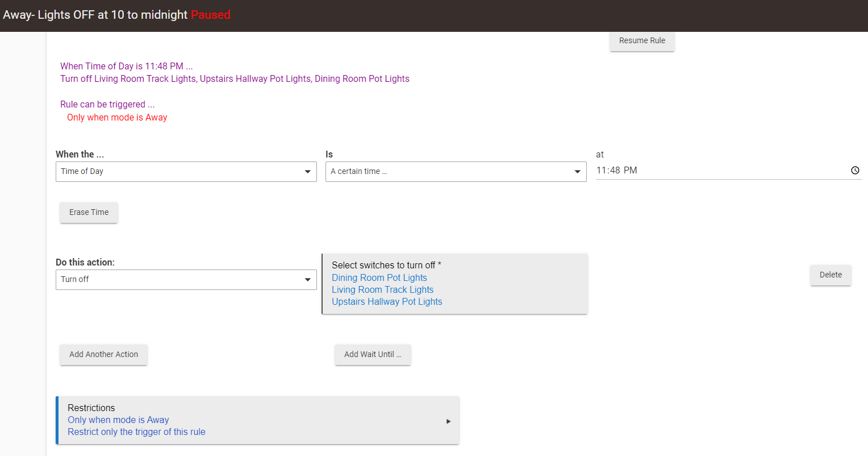The image size is (868, 456).
Task: Click 'Restrict only the trigger of this rule'
Action: pyautogui.click(x=136, y=432)
